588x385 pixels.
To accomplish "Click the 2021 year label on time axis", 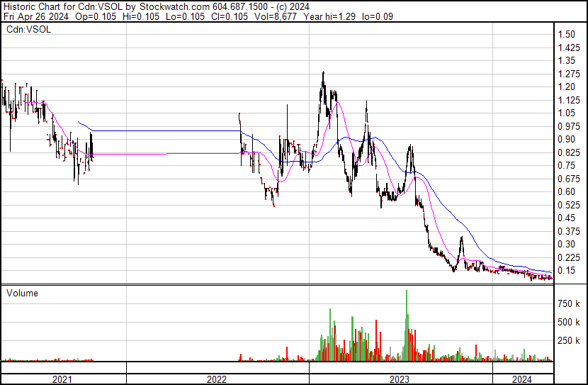I will (x=63, y=379).
